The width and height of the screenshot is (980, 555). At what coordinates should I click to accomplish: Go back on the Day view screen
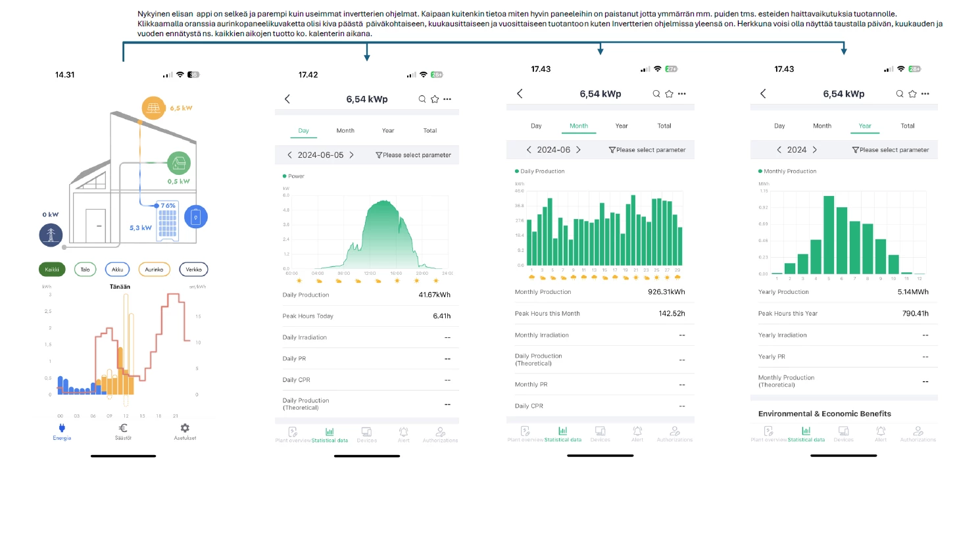tap(287, 99)
